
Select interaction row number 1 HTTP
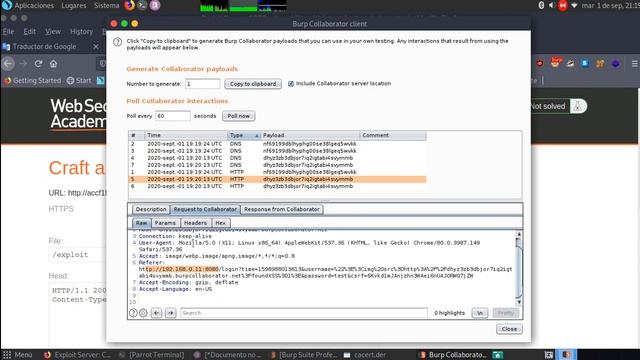tap(278, 172)
